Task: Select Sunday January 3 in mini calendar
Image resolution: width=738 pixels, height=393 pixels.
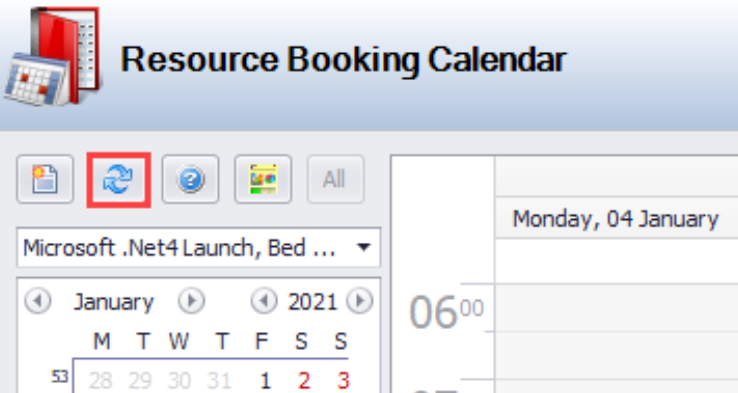Action: (343, 380)
